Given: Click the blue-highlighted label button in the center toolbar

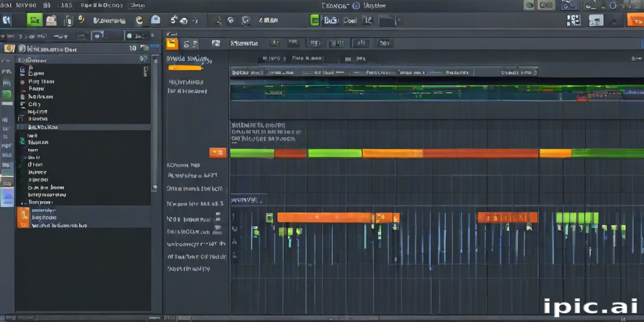Looking at the screenshot, I should coord(330,20).
